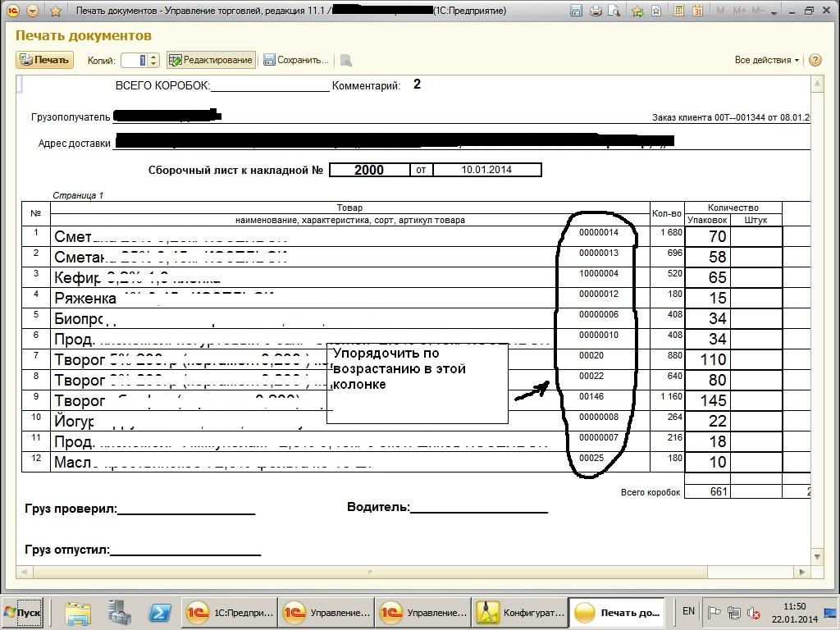Click the Копий number input field

[x=135, y=60]
